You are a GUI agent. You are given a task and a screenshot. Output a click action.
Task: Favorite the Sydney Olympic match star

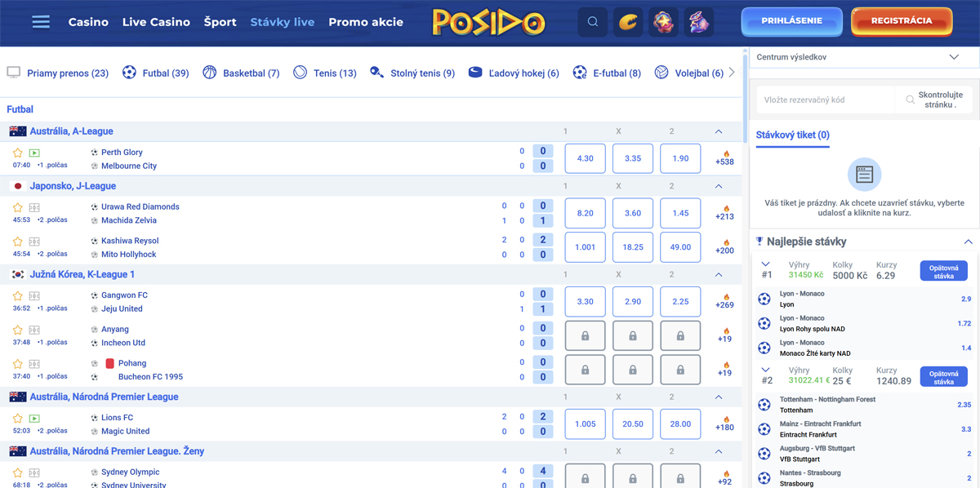18,472
